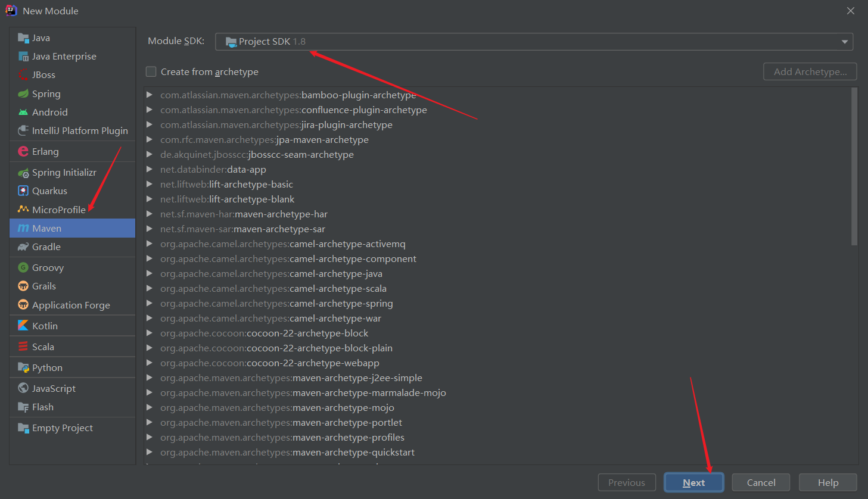The width and height of the screenshot is (868, 499).
Task: Select maven-archetype-portlet row
Action: [498, 422]
